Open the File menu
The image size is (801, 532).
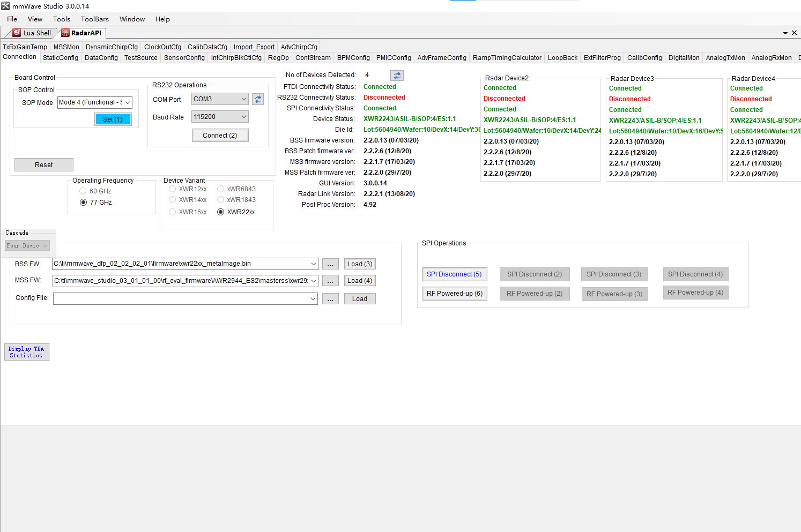tap(12, 19)
